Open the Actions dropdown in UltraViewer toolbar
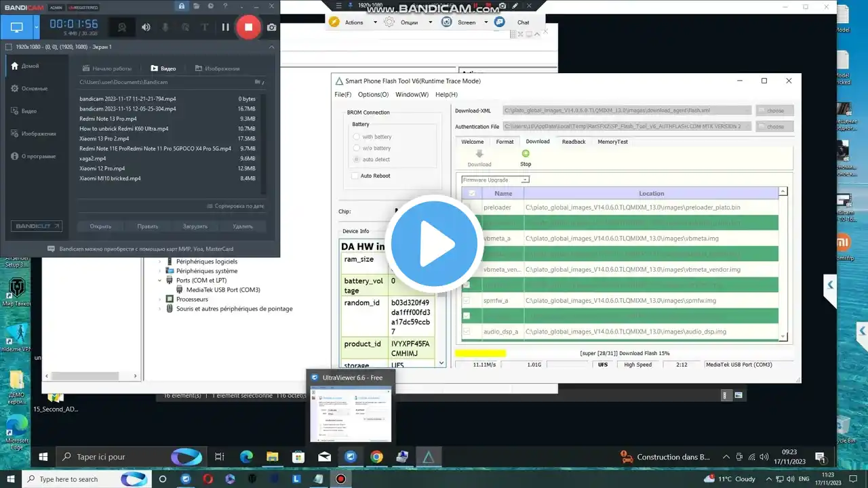 click(375, 22)
